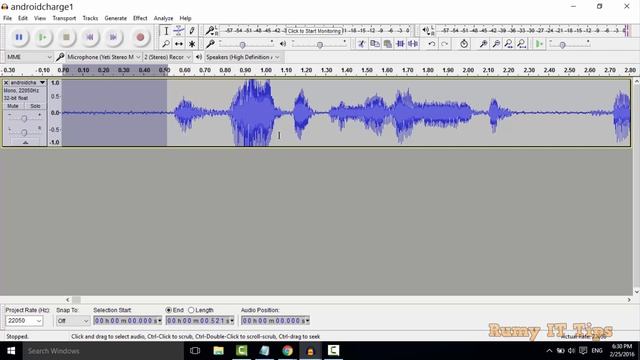Screen dimensions: 640x360
Task: Open the Edit menu
Action: (23, 18)
